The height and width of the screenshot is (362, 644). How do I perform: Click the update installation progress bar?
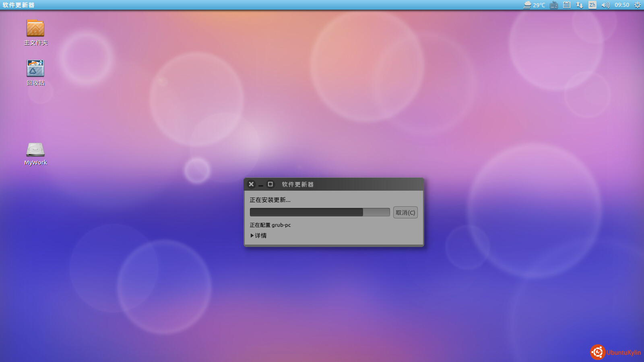(x=320, y=212)
